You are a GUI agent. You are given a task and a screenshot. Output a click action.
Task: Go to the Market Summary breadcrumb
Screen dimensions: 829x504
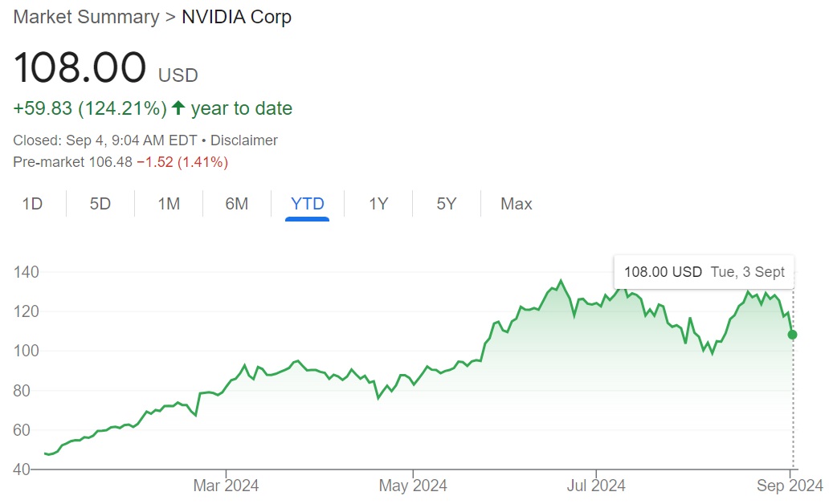pos(86,17)
